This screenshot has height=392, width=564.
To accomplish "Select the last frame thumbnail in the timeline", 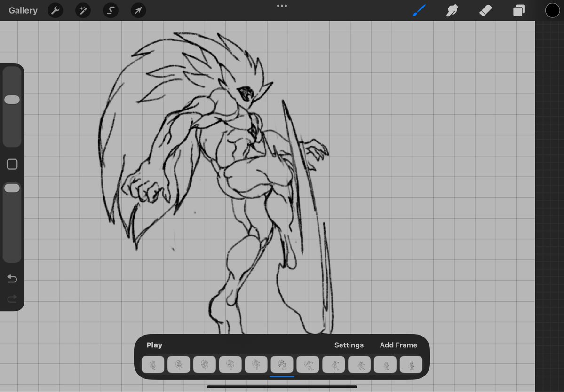I will point(411,364).
